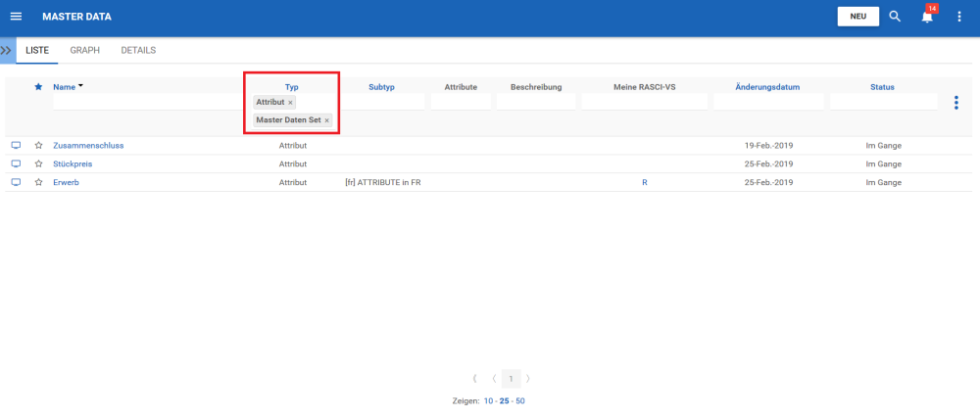Viewport: 980px width, 418px height.
Task: Select page 1 in pagination
Action: 512,378
